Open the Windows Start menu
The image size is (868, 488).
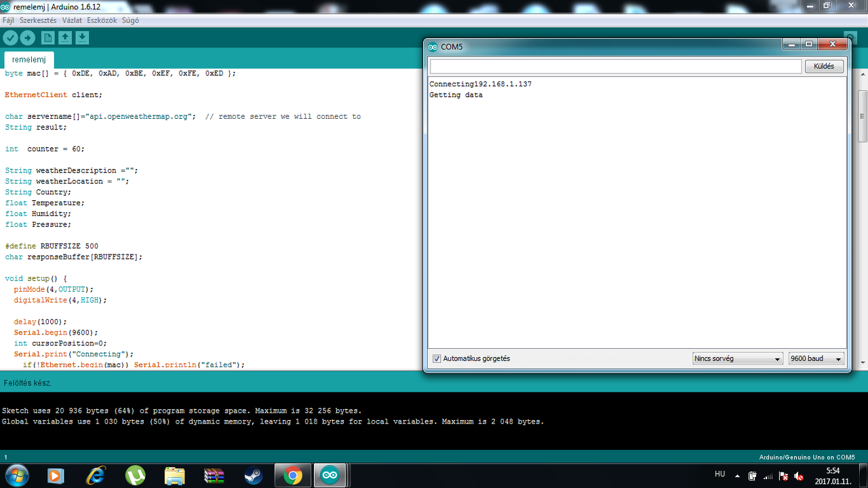16,476
